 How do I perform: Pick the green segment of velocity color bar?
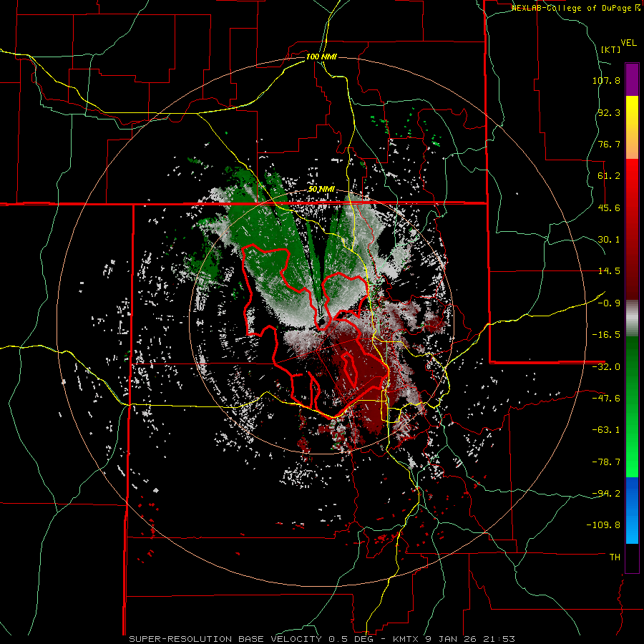point(632,406)
